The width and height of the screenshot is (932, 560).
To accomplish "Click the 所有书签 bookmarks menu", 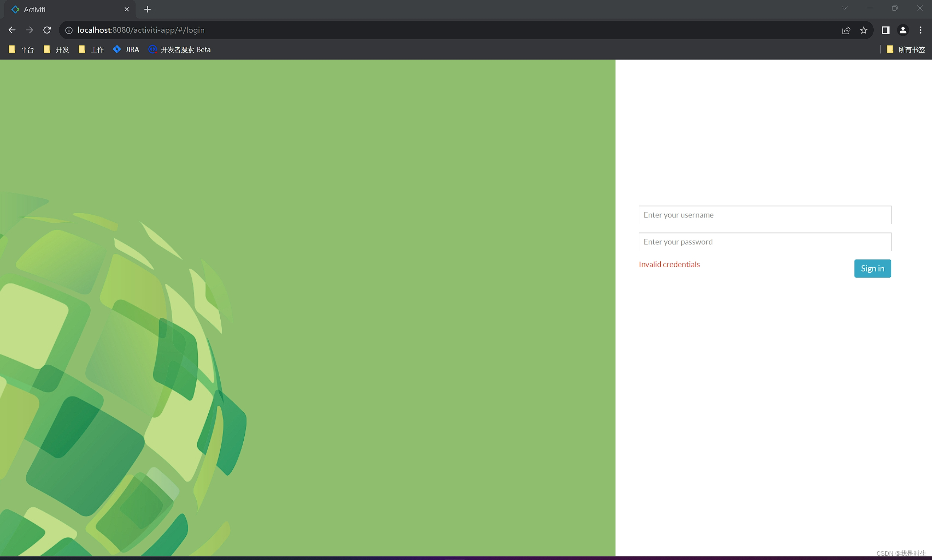I will pyautogui.click(x=907, y=49).
